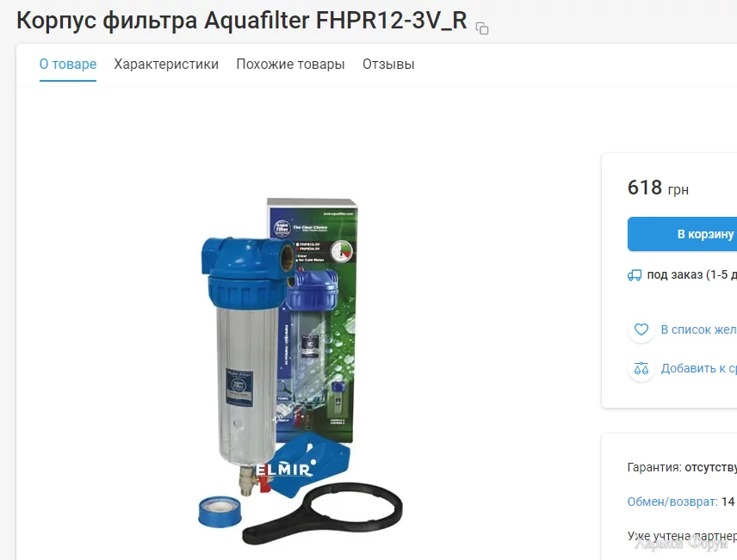The height and width of the screenshot is (560, 737).
Task: Switch to the Характеристики tab
Action: [x=166, y=65]
